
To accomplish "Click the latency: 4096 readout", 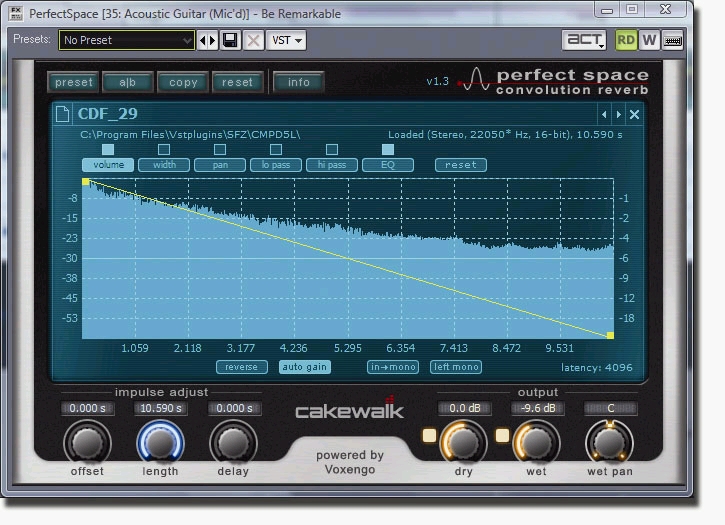I will coord(596,368).
